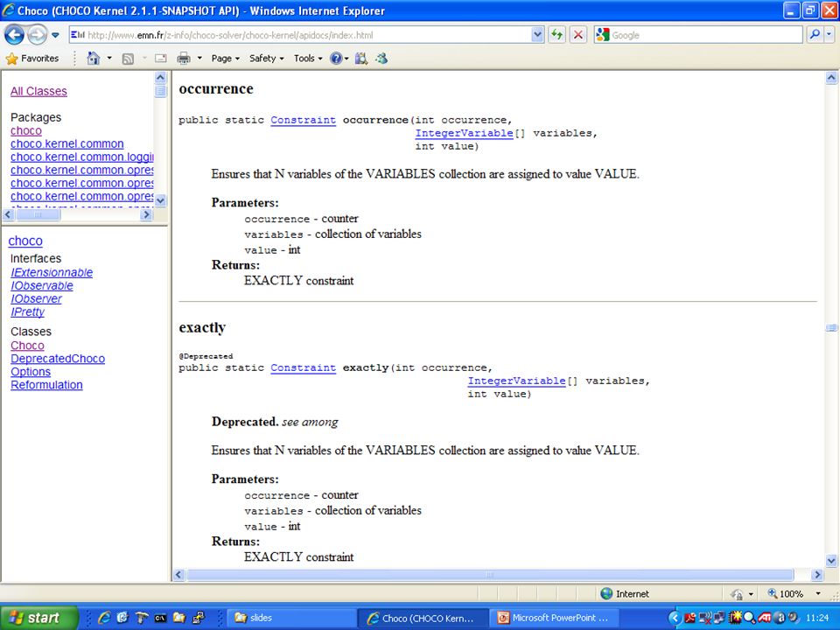The width and height of the screenshot is (840, 630).
Task: Click the Choco IE window taskbar button
Action: pyautogui.click(x=422, y=618)
